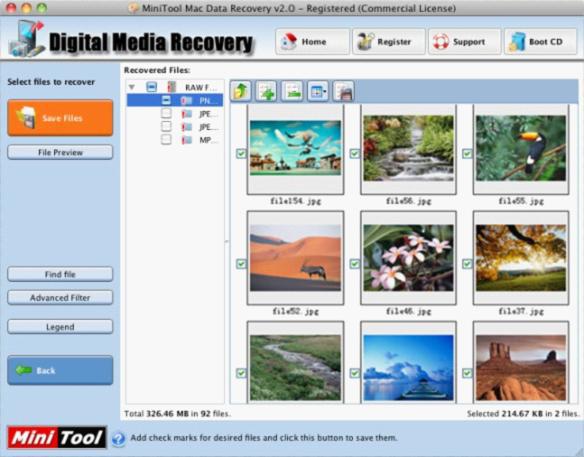Select the RAW F... root row

point(175,87)
